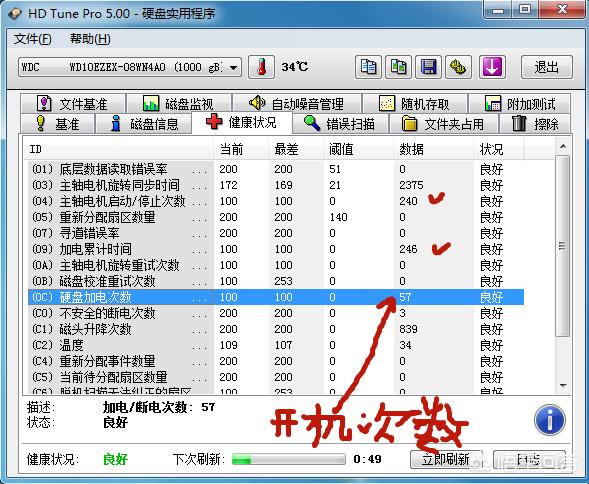The width and height of the screenshot is (589, 484).
Task: Select the (C0) 不安全的断电次数 row
Action: [x=276, y=313]
